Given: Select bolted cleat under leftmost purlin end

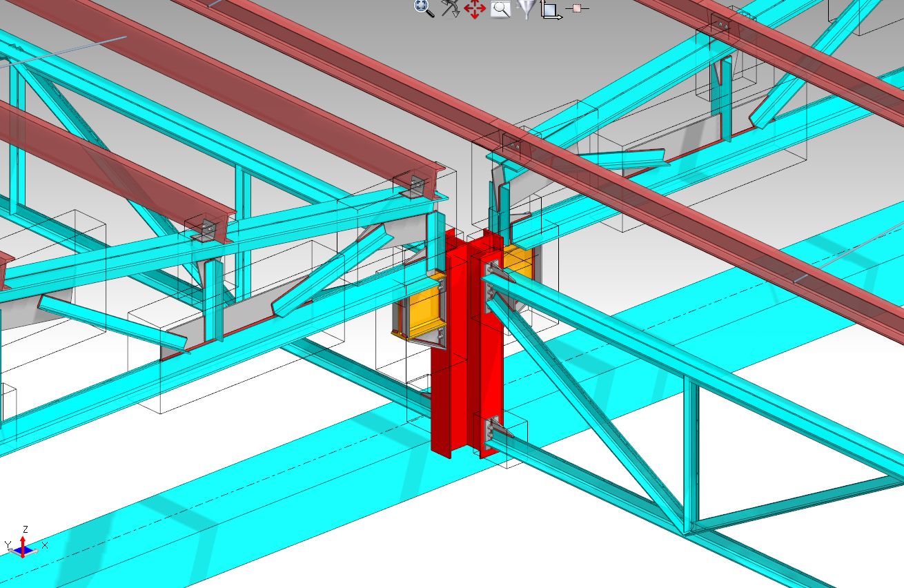Looking at the screenshot, I should (205, 228).
